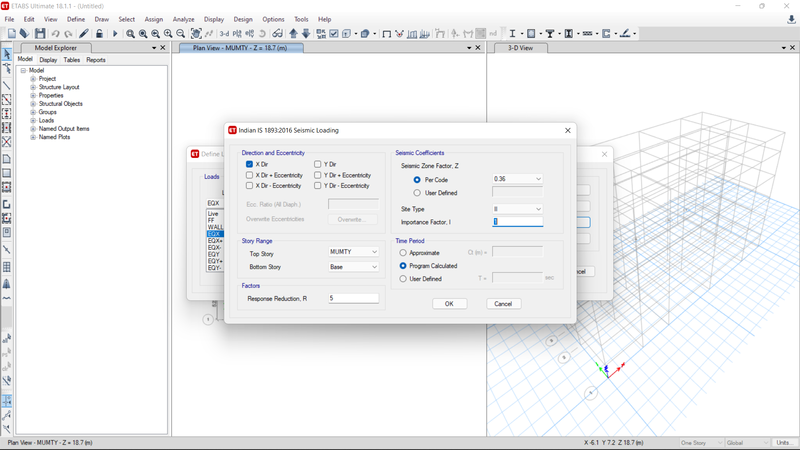Close the Indian IS 1893:2016 Seismic Loading dialog
Screen dimensions: 800x450
pyautogui.click(x=568, y=131)
